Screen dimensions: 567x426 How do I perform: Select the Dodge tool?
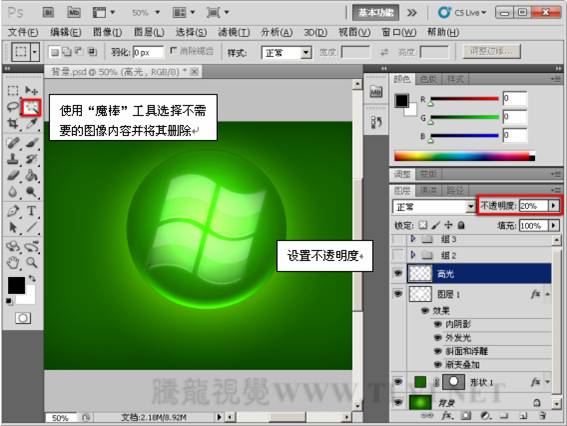[x=31, y=192]
